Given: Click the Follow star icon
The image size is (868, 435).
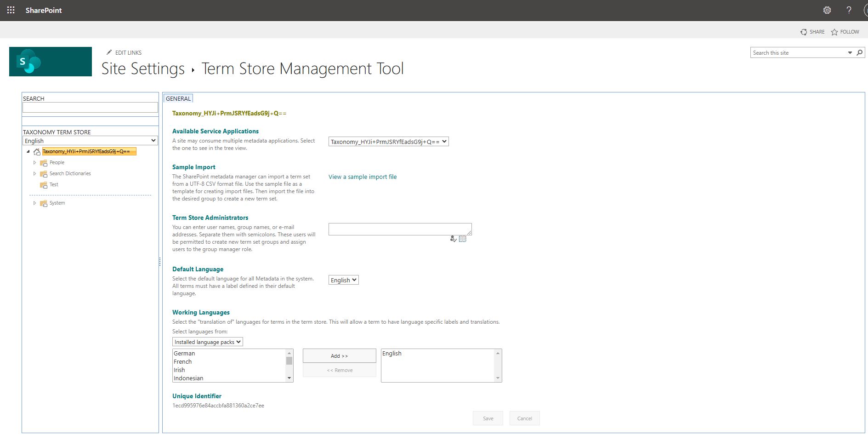Looking at the screenshot, I should [834, 32].
